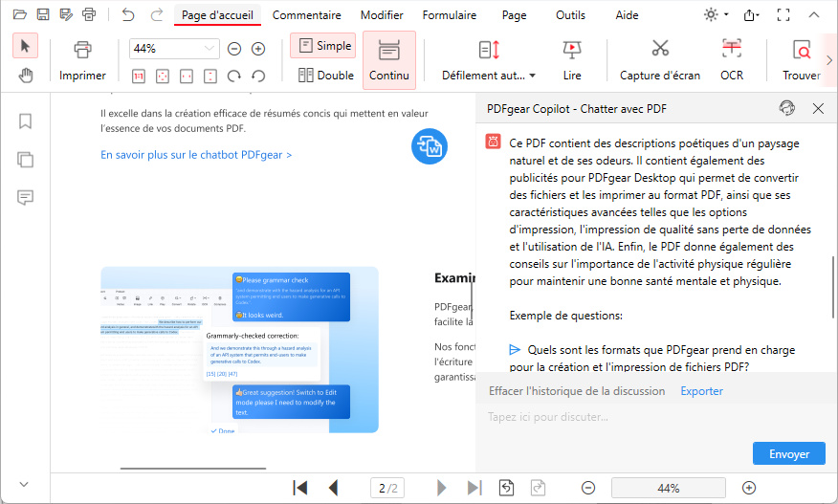Click the Copilot support headset icon

pos(786,108)
